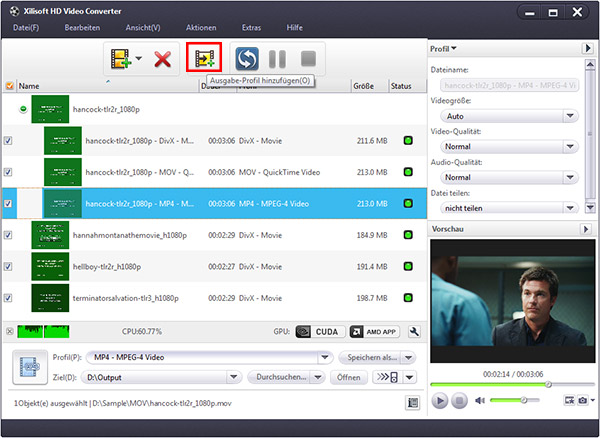Click the log list icon in status bar

pyautogui.click(x=412, y=403)
